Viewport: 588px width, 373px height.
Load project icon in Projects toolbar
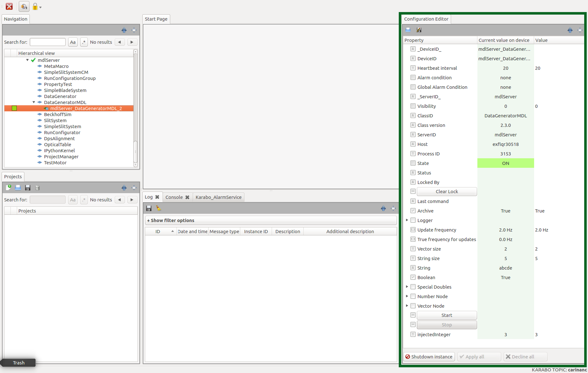point(18,187)
